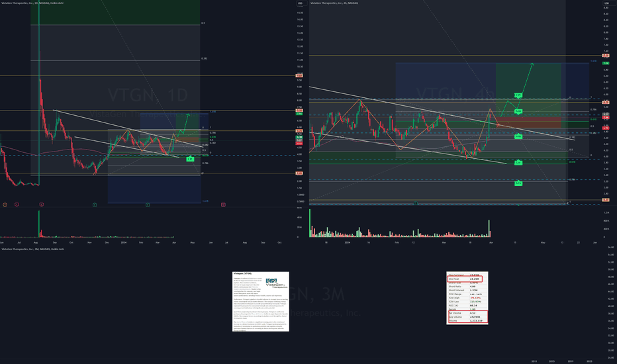Click the green event marker under November in the 1D chart
617x364 pixels.
(x=95, y=205)
